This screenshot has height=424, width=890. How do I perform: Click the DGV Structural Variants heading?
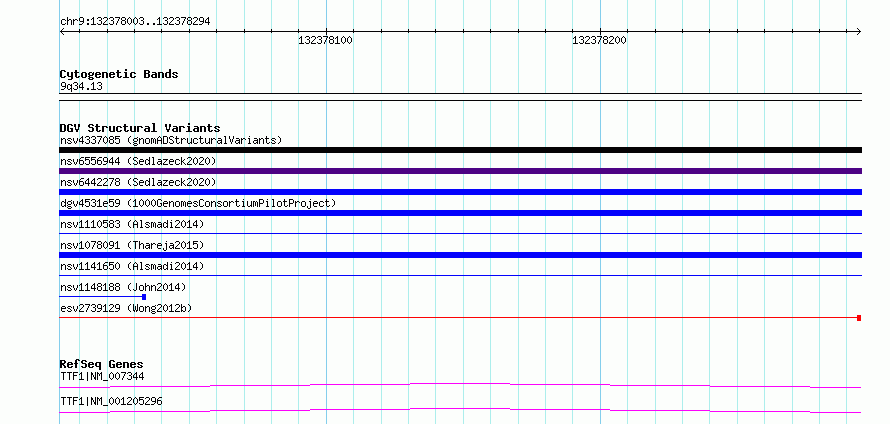pos(140,128)
